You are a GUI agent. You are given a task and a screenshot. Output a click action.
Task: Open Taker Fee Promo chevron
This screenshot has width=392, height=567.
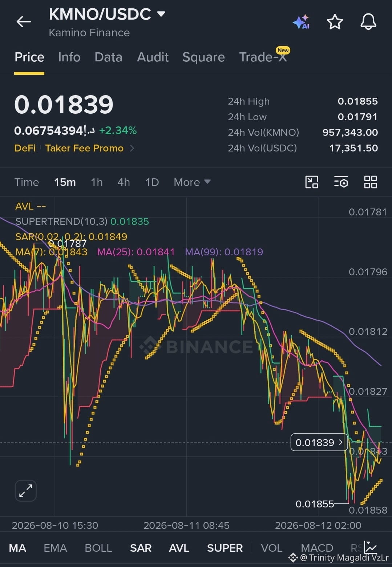click(132, 148)
